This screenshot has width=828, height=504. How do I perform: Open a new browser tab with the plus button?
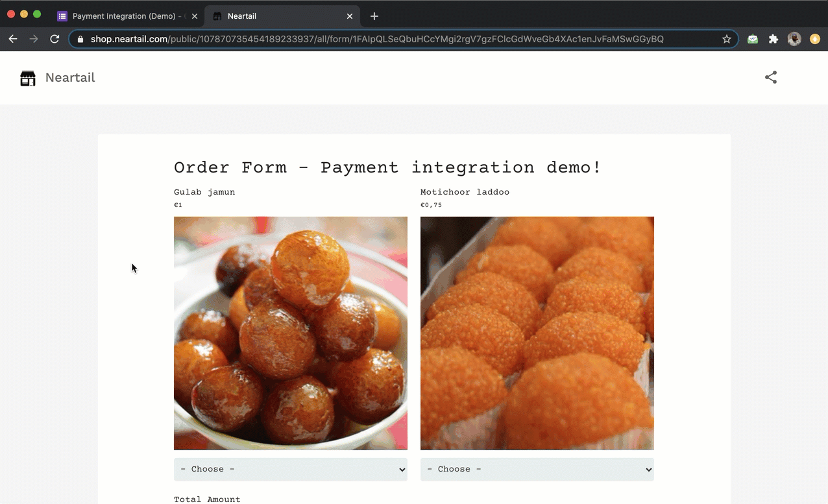point(374,16)
